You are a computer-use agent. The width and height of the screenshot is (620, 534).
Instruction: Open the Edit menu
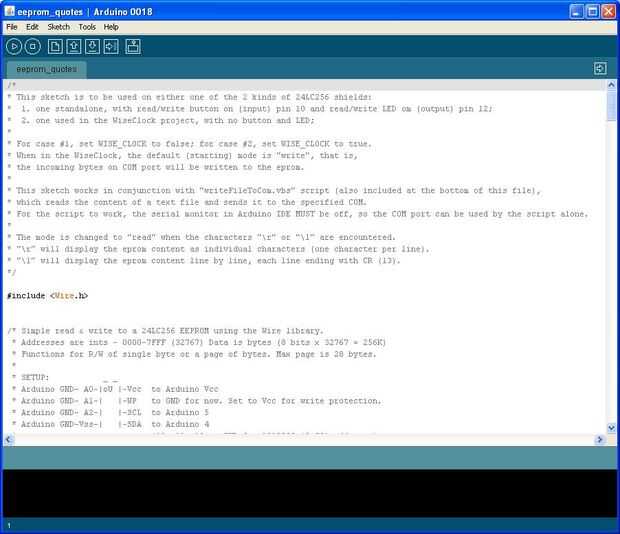32,27
